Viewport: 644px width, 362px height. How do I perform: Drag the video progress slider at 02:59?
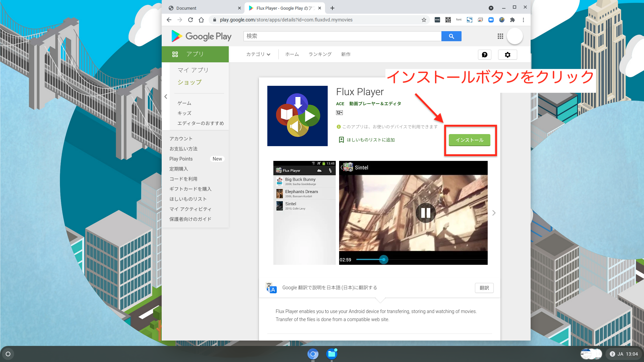[383, 259]
